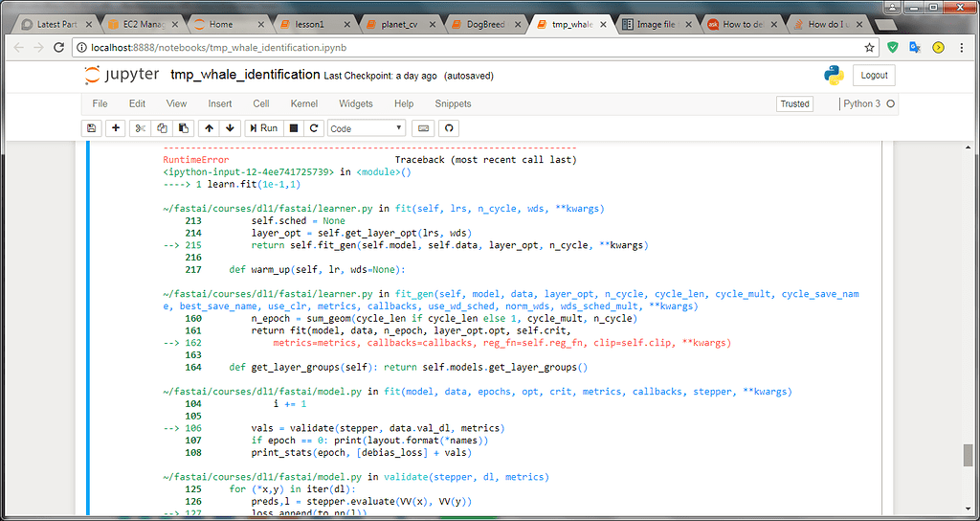Open the Snippets menu
This screenshot has height=521, width=980.
pyautogui.click(x=453, y=103)
